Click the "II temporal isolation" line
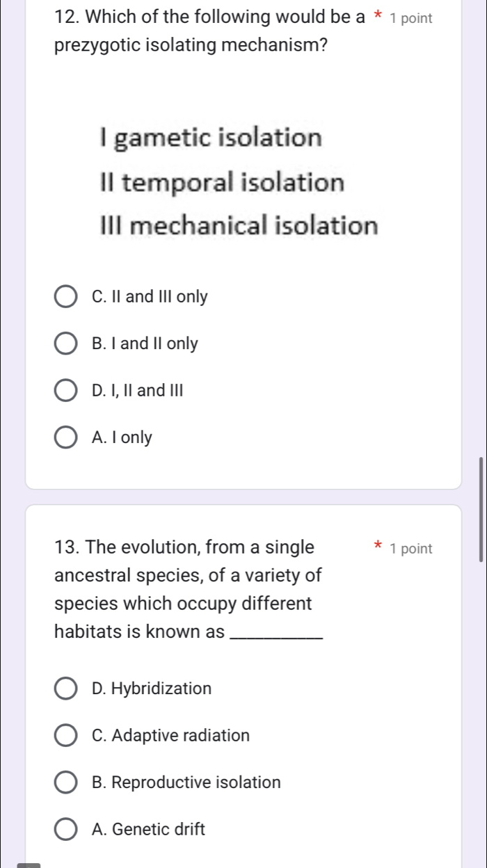Viewport: 487px width, 868px height. tap(222, 183)
